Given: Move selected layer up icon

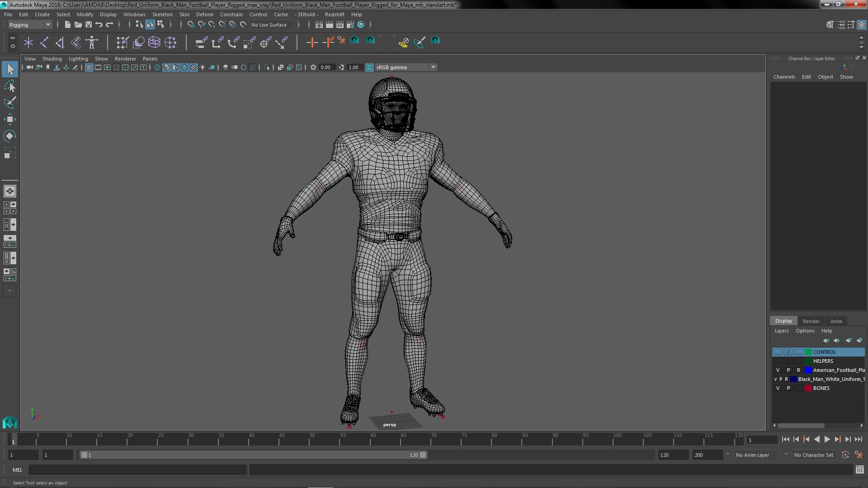Looking at the screenshot, I should (826, 340).
